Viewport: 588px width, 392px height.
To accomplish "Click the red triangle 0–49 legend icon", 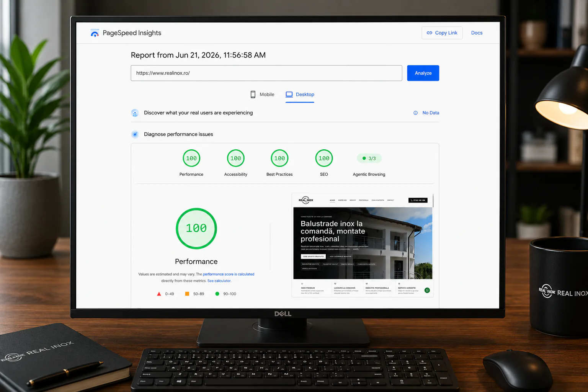I will click(x=159, y=294).
